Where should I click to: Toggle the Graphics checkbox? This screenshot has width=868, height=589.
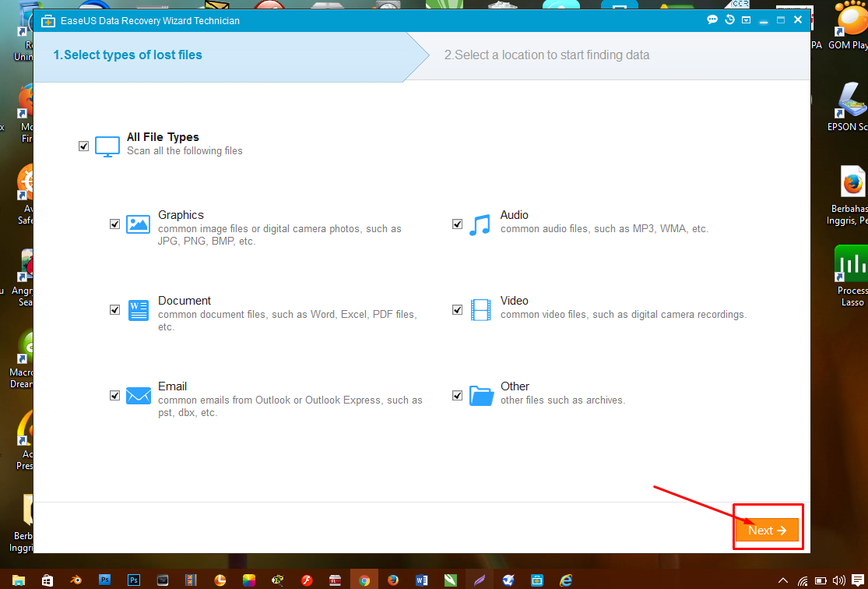114,224
